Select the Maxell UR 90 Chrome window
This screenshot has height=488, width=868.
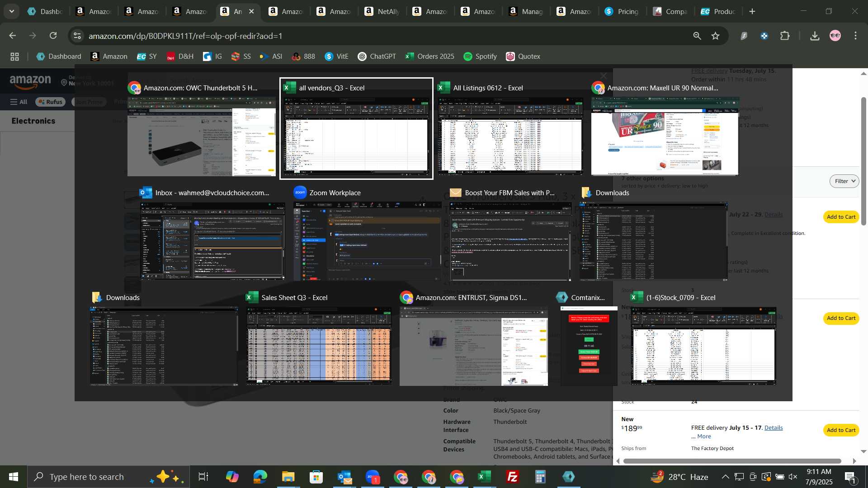[x=665, y=129]
